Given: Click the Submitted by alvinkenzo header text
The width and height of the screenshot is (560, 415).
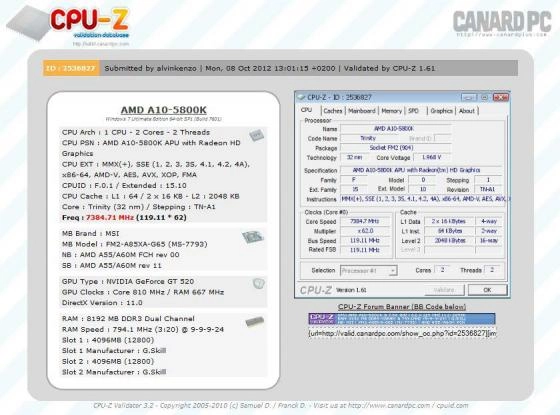Looking at the screenshot, I should click(x=150, y=68).
